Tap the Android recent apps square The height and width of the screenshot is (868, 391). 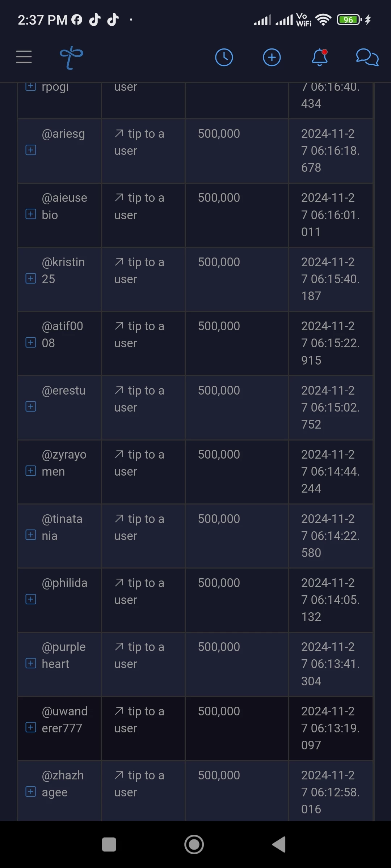coord(109,845)
